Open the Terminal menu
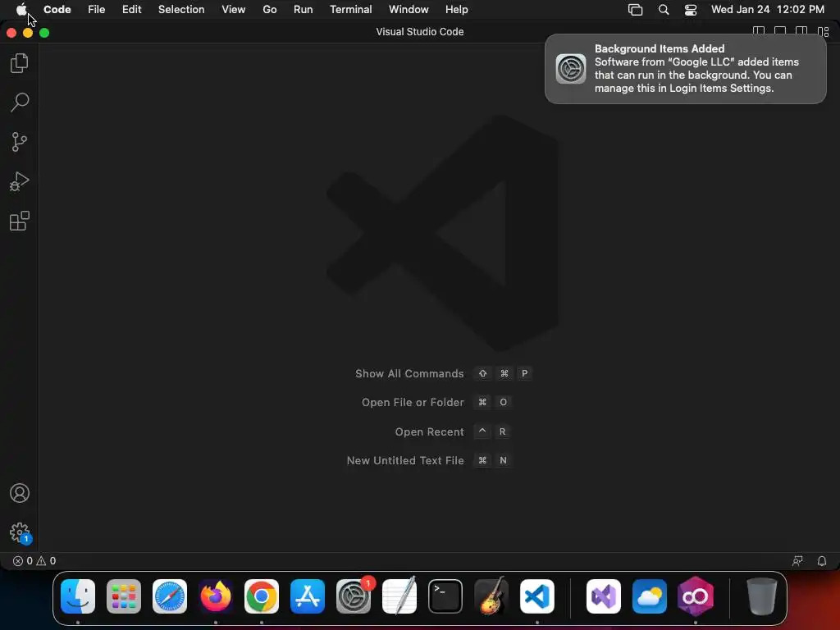This screenshot has width=840, height=630. pos(350,10)
